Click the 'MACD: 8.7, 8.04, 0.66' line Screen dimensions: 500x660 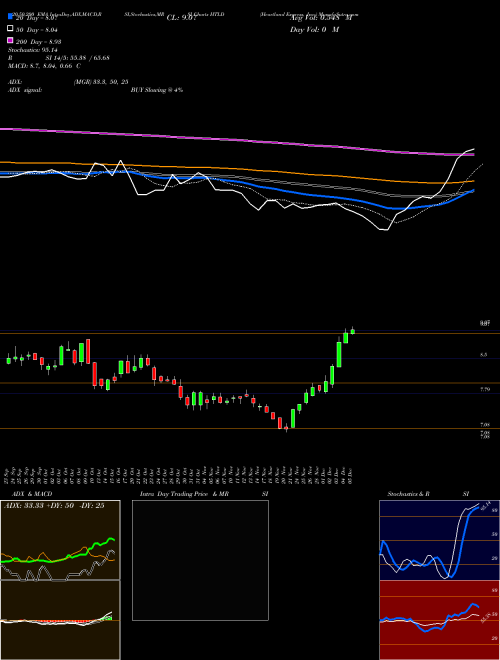pyautogui.click(x=41, y=66)
